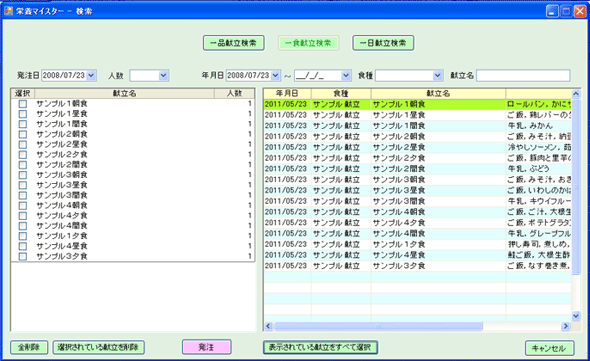The image size is (590, 361).
Task: Select サンプル2間食 row in right table
Action: [x=417, y=169]
